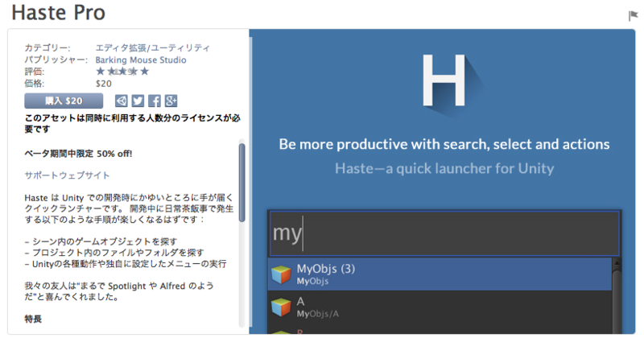Click 'Be more productive with search' headline
This screenshot has height=338, width=644.
[x=444, y=144]
